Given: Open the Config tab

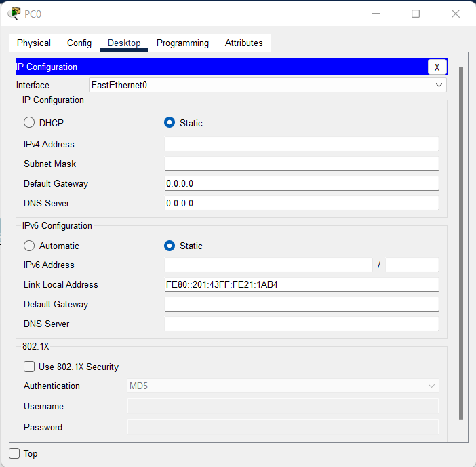Looking at the screenshot, I should click(79, 43).
